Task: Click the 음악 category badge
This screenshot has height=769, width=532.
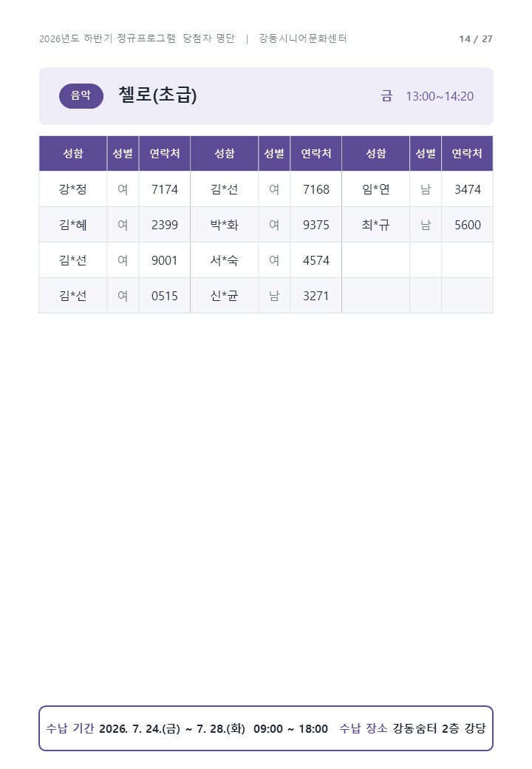Action: (81, 95)
